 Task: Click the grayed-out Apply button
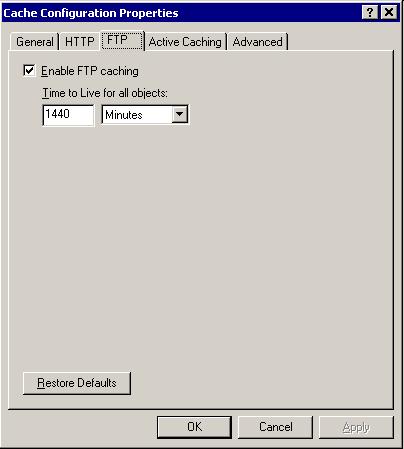(356, 427)
